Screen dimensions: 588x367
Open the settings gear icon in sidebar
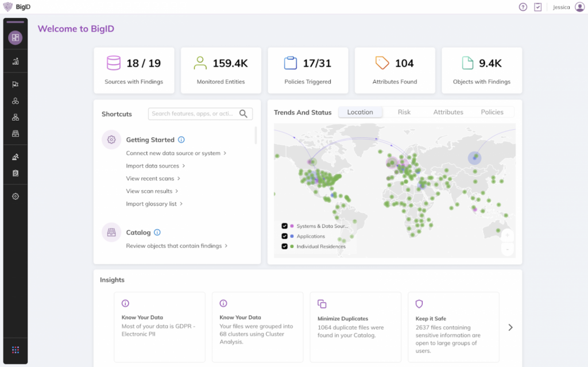(16, 196)
